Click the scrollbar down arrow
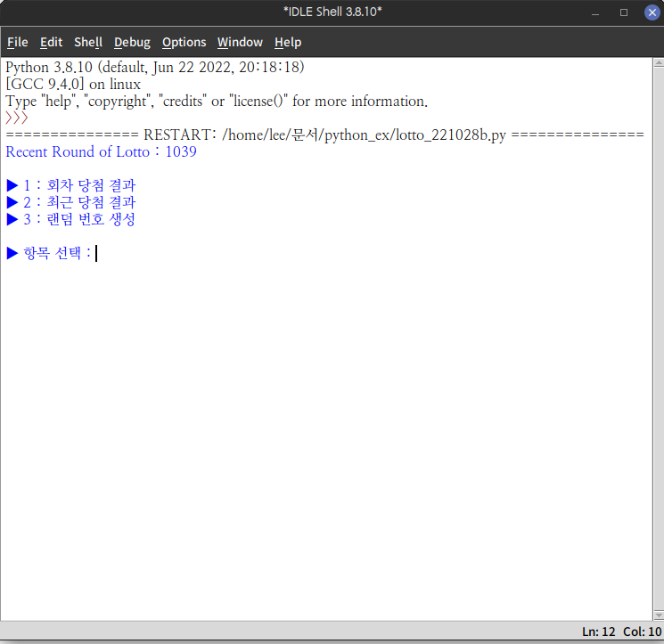The height and width of the screenshot is (644, 664). coord(659,615)
